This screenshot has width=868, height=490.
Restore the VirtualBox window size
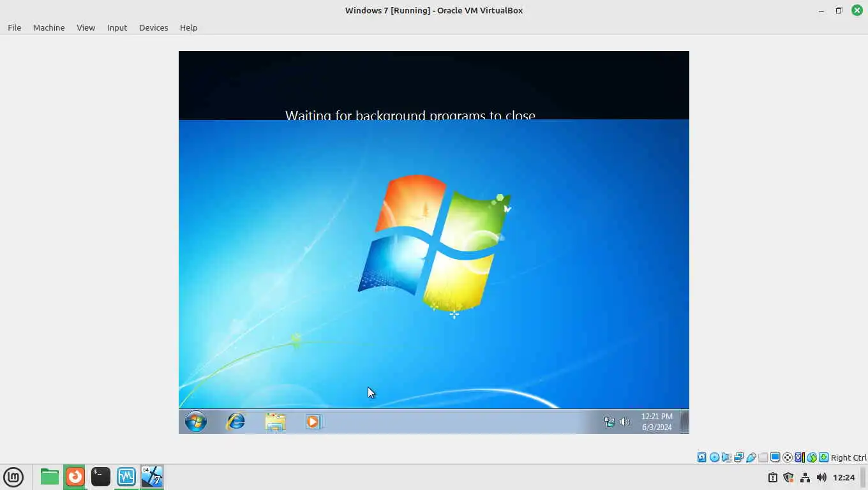(x=839, y=10)
